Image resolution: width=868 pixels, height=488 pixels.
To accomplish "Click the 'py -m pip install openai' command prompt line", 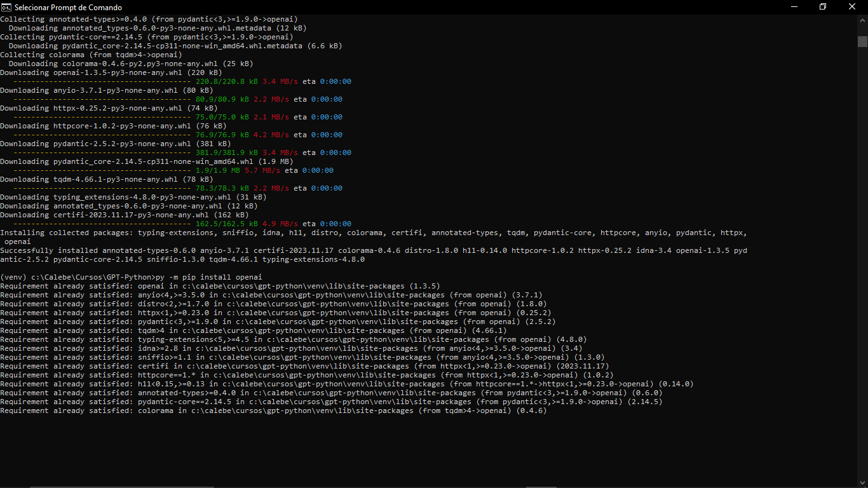I will (131, 277).
